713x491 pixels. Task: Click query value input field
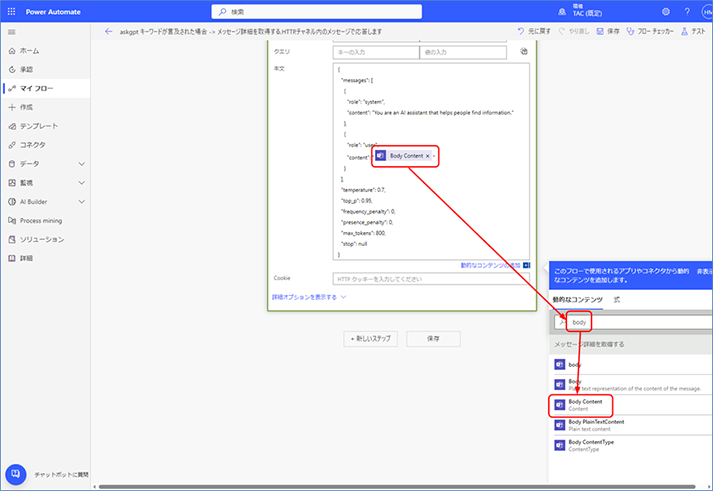point(463,52)
